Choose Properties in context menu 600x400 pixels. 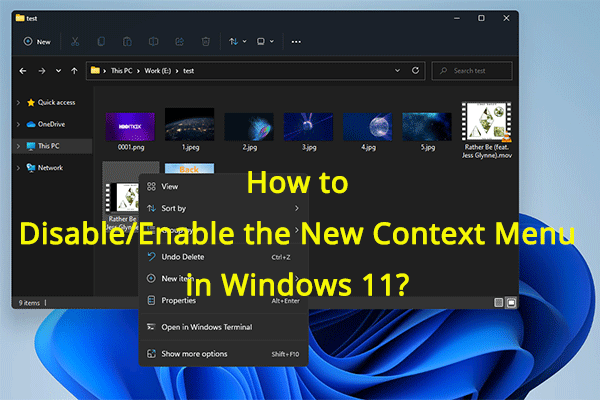224,301
